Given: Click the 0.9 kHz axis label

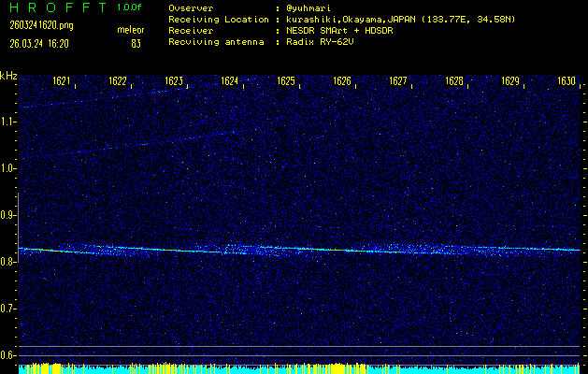Looking at the screenshot, I should point(7,215).
